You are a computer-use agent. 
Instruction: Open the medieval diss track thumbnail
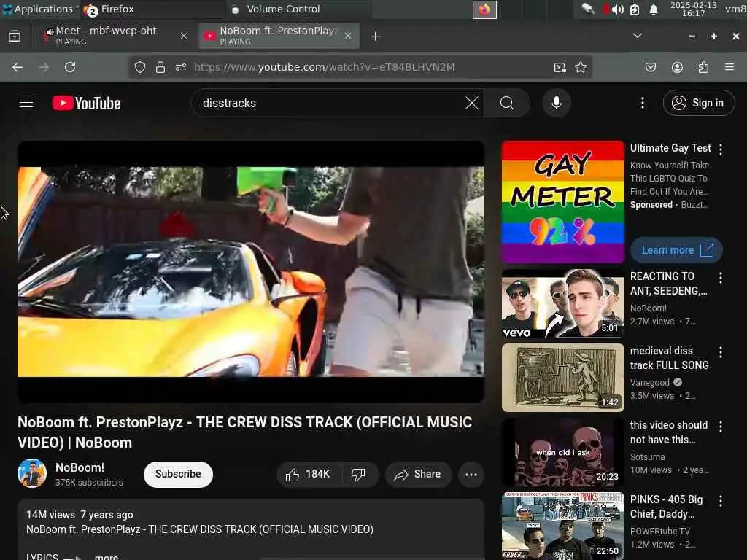563,378
